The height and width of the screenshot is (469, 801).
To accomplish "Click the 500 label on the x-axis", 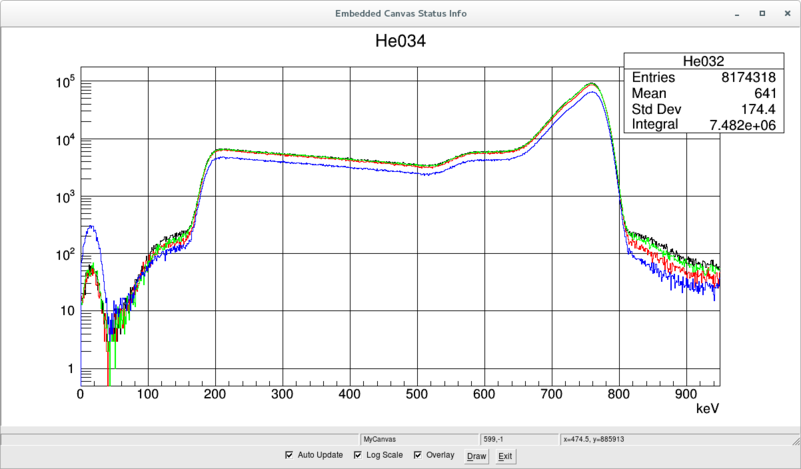I will pyautogui.click(x=417, y=394).
